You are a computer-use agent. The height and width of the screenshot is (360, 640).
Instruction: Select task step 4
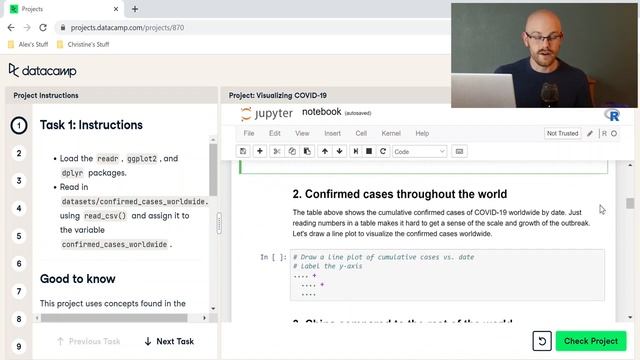(19, 209)
